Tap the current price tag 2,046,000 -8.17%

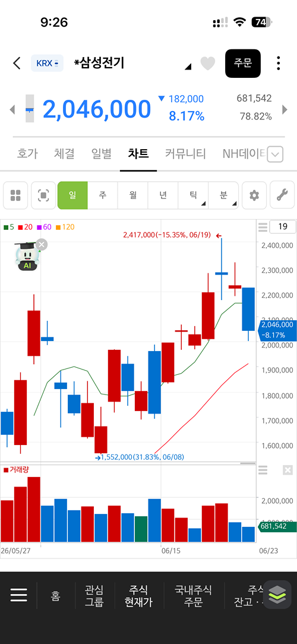[x=277, y=331]
